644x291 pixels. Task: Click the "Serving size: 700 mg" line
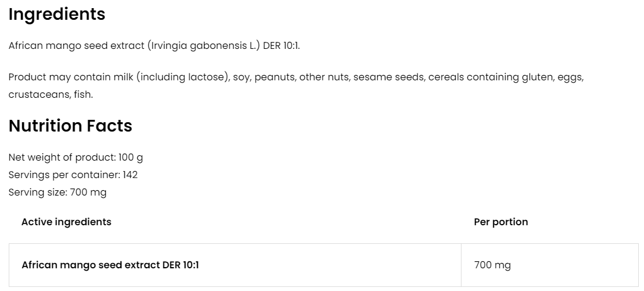click(58, 192)
